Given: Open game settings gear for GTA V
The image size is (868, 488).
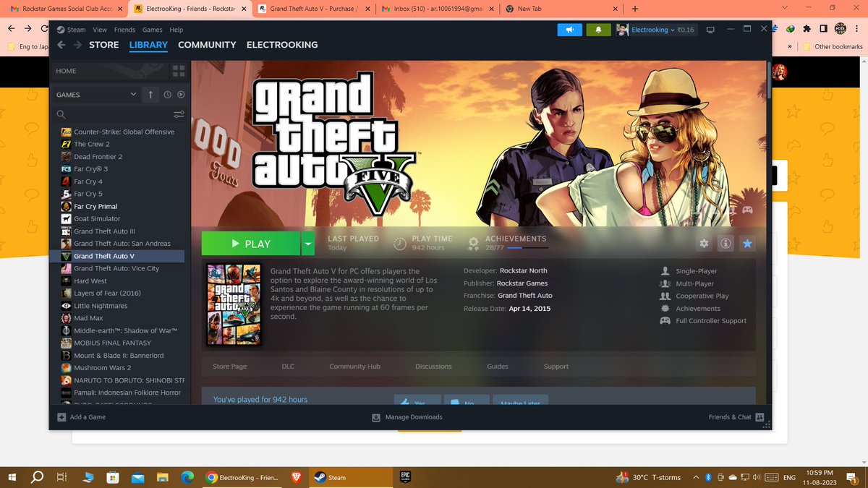Looking at the screenshot, I should pos(704,244).
